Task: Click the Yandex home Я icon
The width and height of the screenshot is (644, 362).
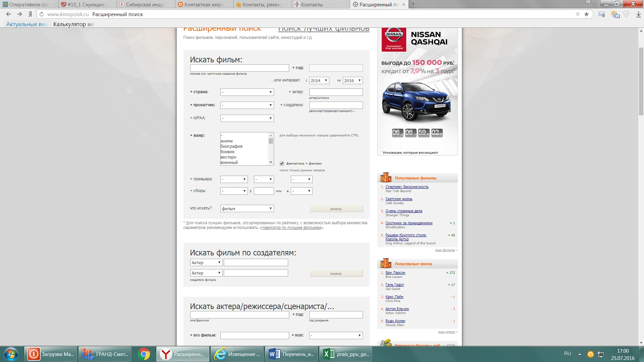Action: coord(30,14)
